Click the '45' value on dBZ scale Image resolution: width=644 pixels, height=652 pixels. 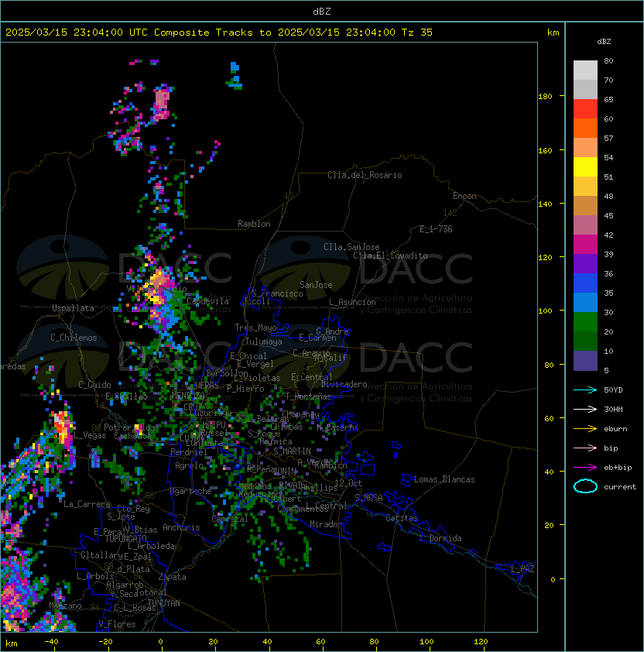608,215
